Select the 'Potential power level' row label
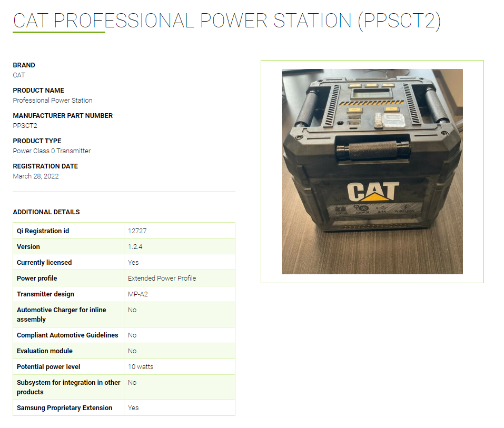 point(48,366)
